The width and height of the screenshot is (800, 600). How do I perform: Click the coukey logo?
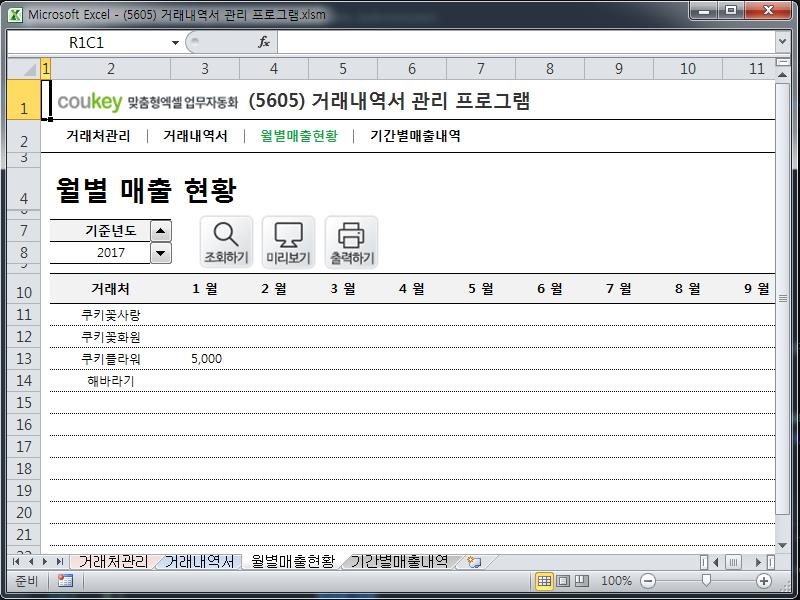pos(90,102)
